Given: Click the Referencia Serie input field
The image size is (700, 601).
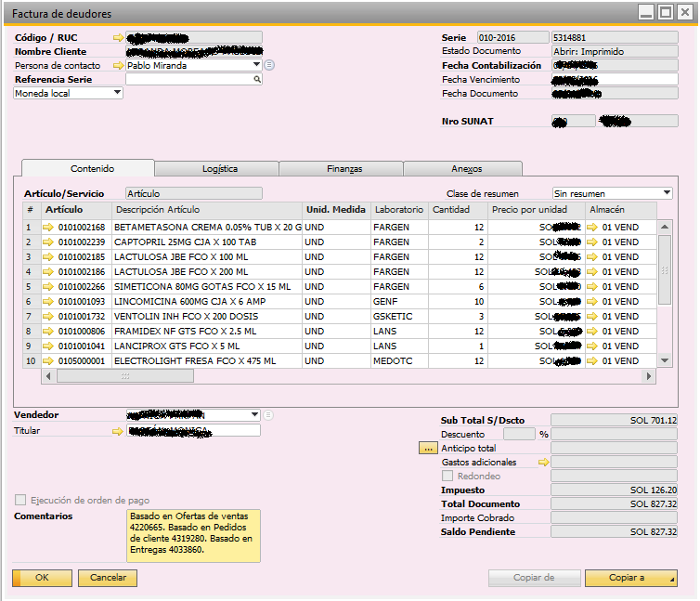Looking at the screenshot, I should coord(194,79).
